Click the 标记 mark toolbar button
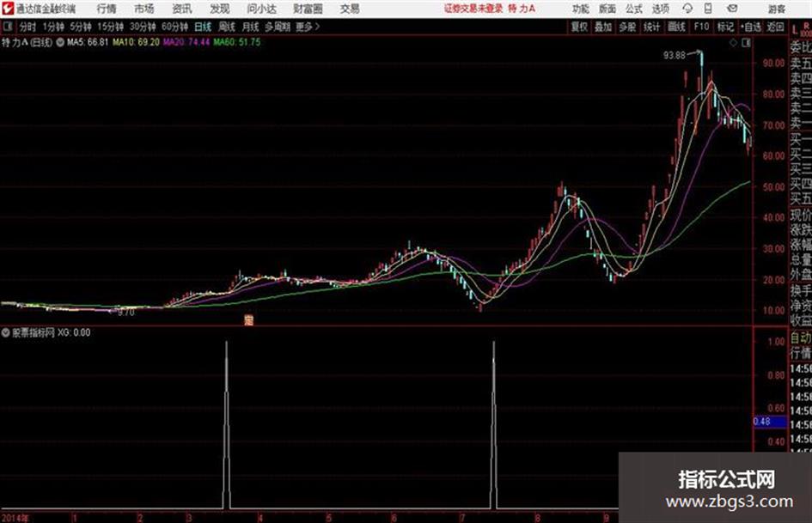The width and height of the screenshot is (812, 523). point(725,27)
